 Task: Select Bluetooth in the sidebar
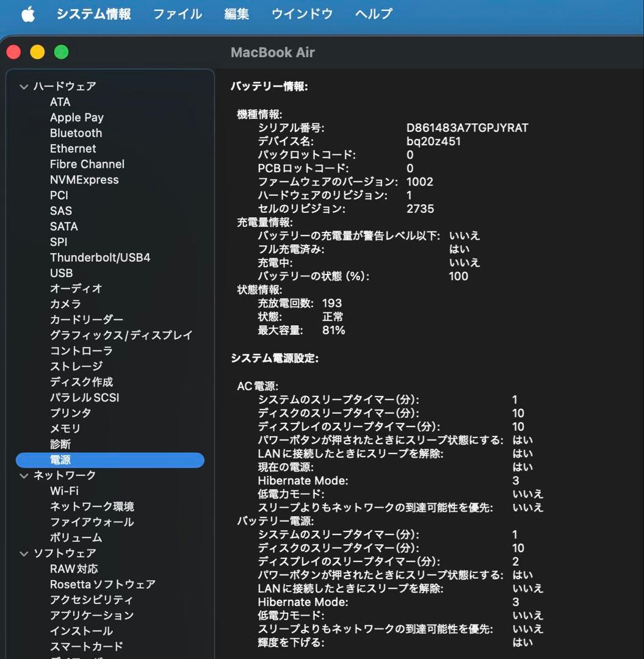point(76,133)
